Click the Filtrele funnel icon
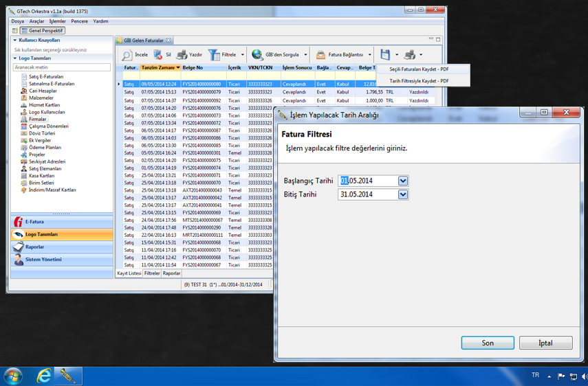 click(214, 55)
